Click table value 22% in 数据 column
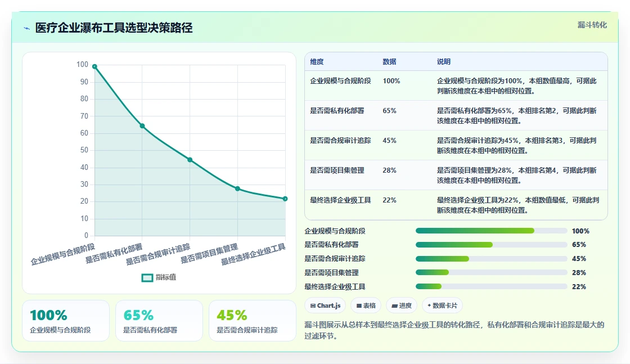 click(389, 200)
